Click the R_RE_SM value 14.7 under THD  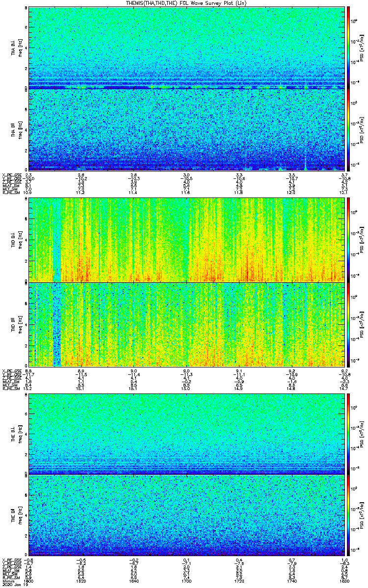[x=343, y=389]
